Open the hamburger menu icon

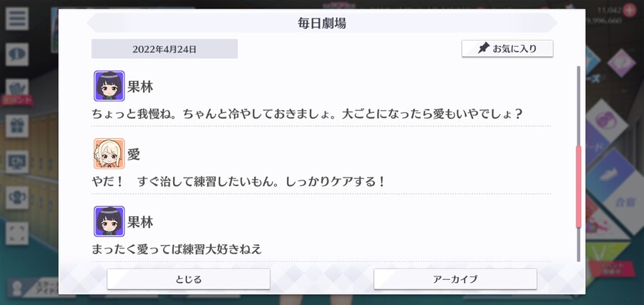coord(17,19)
